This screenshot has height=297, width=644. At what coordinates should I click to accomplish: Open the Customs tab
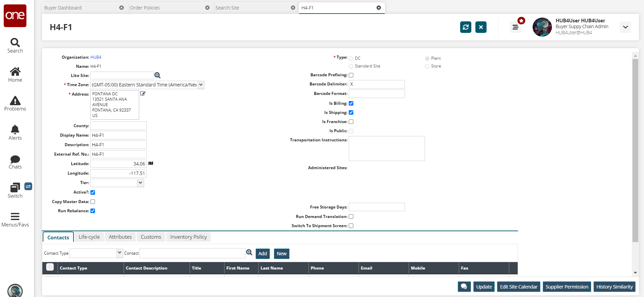click(x=151, y=237)
